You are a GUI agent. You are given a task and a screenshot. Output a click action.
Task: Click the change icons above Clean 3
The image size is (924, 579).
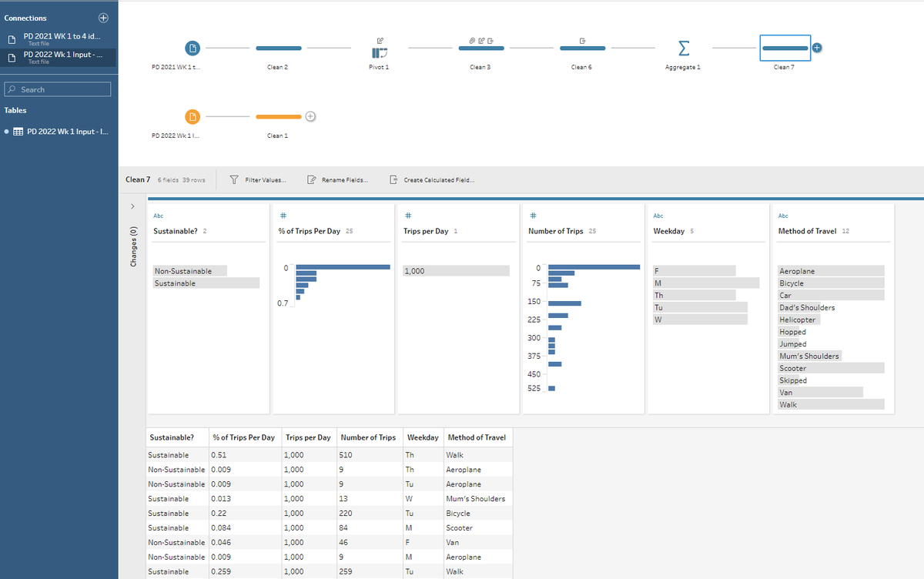[481, 39]
